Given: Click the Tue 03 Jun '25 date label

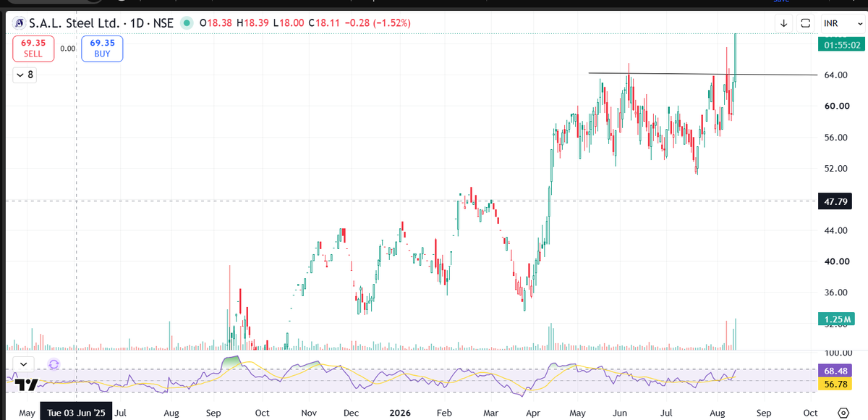Looking at the screenshot, I should pos(77,413).
